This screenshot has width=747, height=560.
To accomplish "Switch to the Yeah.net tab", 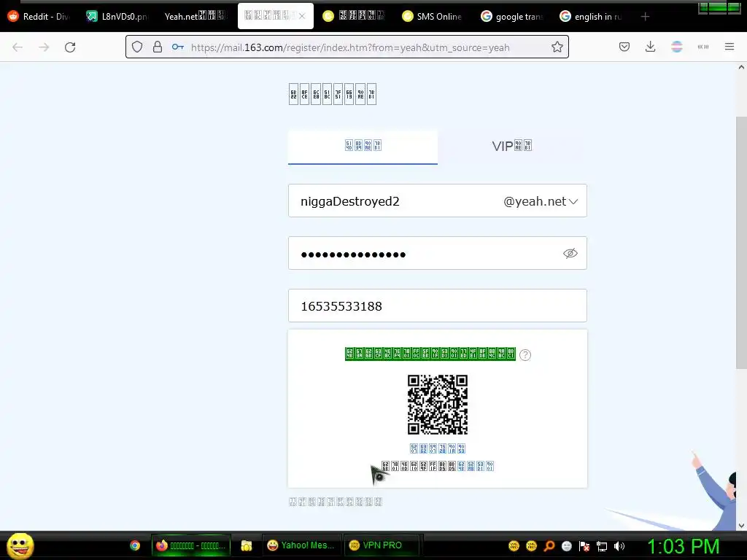I will point(196,16).
